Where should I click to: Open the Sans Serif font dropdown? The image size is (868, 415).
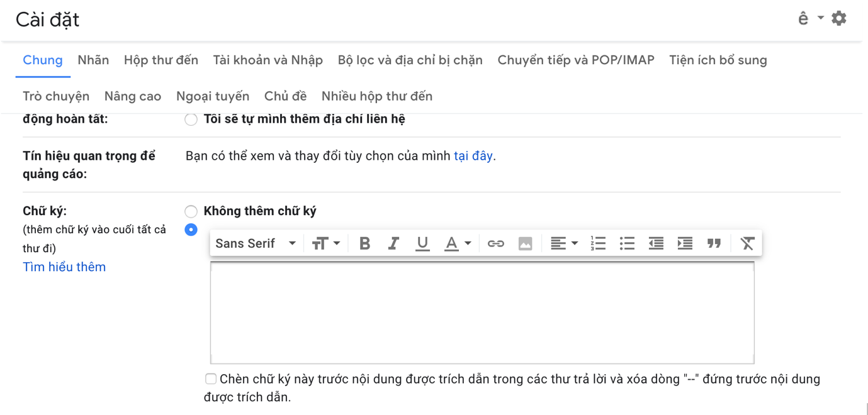(256, 243)
